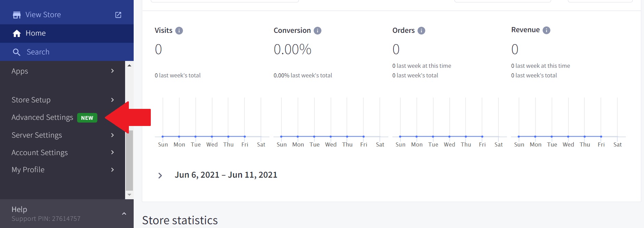Expand the Store Setup submenu arrow
The image size is (644, 228).
click(112, 100)
